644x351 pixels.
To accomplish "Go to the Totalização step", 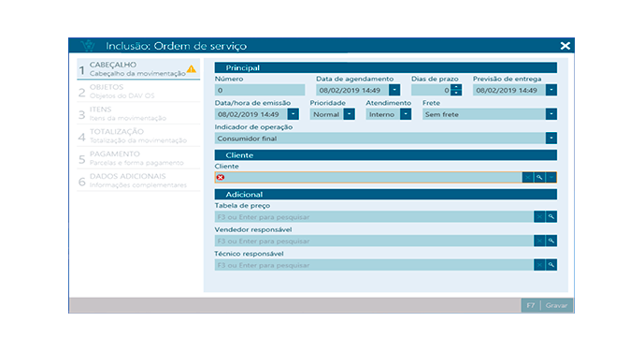I will (x=138, y=136).
